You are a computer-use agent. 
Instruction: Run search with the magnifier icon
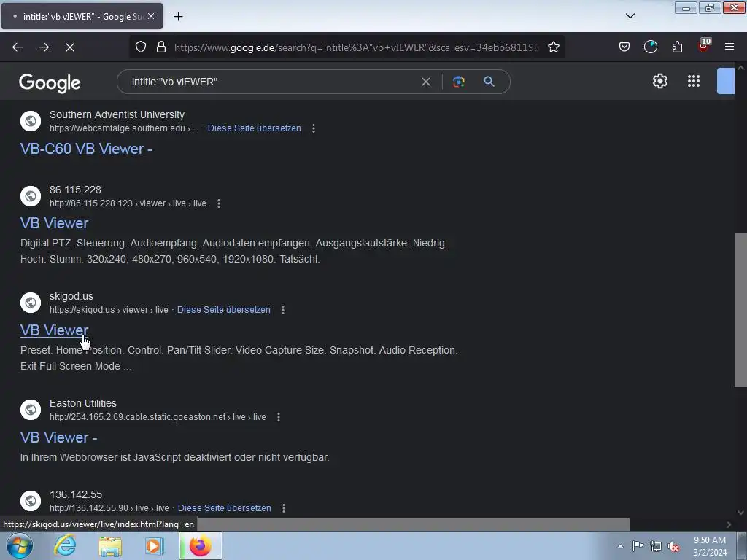coord(489,82)
